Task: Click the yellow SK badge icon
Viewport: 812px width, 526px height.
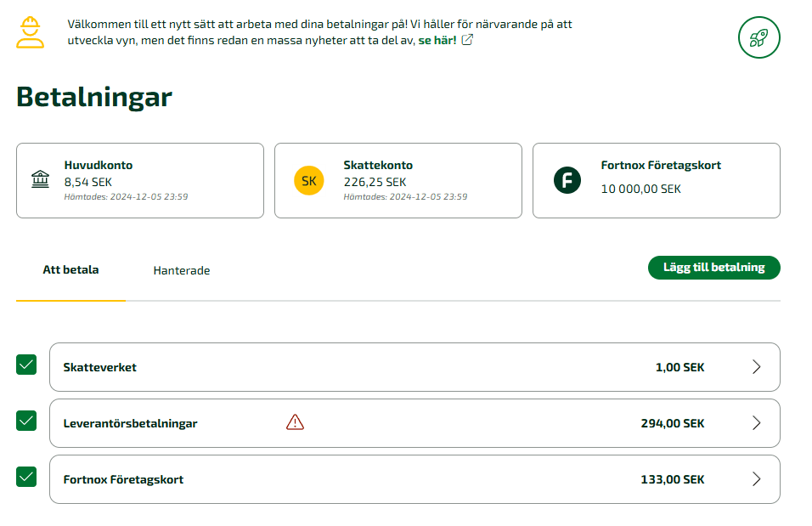Action: [x=308, y=180]
